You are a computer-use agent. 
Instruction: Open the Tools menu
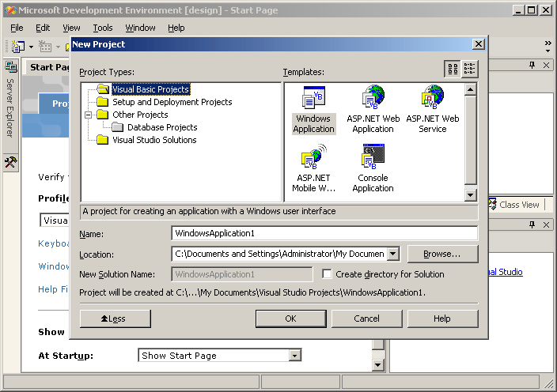[103, 28]
